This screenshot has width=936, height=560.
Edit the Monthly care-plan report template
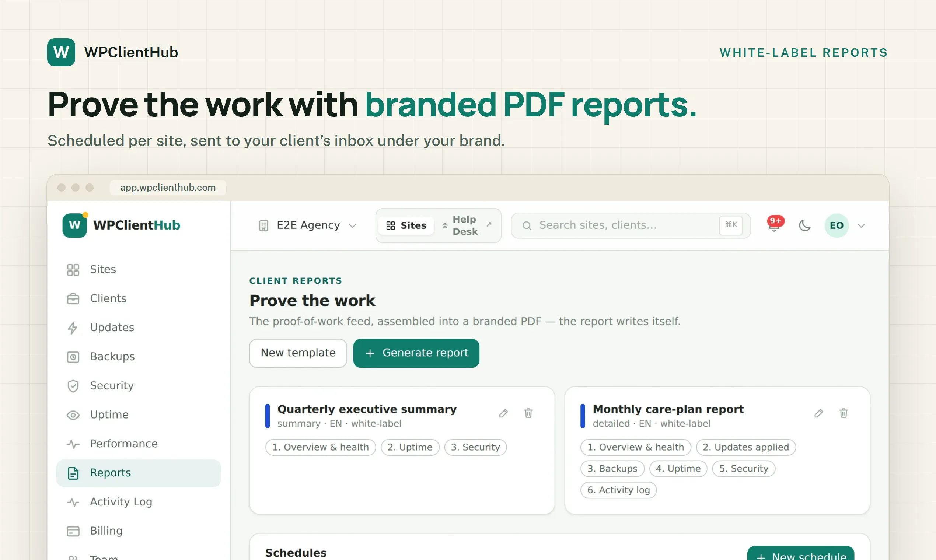[x=818, y=413]
